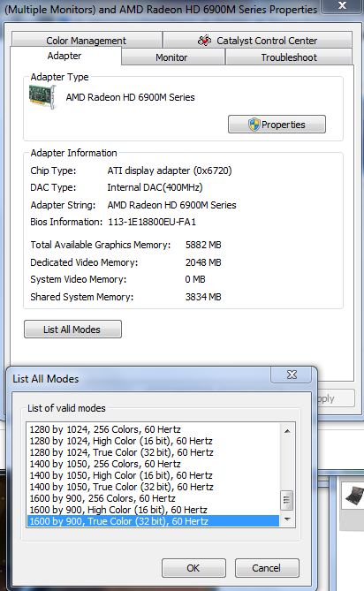The width and height of the screenshot is (364, 591).
Task: Select highlighted 1600 by 900, True Color mode
Action: point(153,521)
